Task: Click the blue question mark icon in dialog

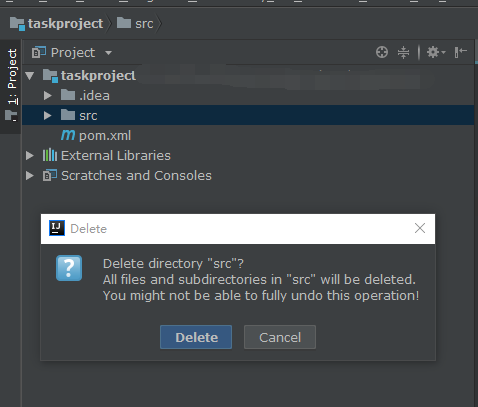Action: click(69, 268)
